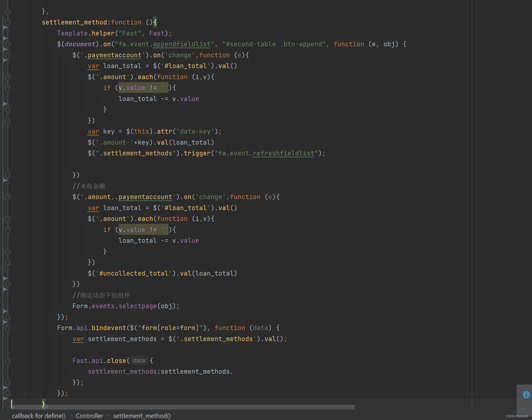This screenshot has width=532, height=420.
Task: Click the horizontal editor scrollbar thumb
Action: (183, 407)
